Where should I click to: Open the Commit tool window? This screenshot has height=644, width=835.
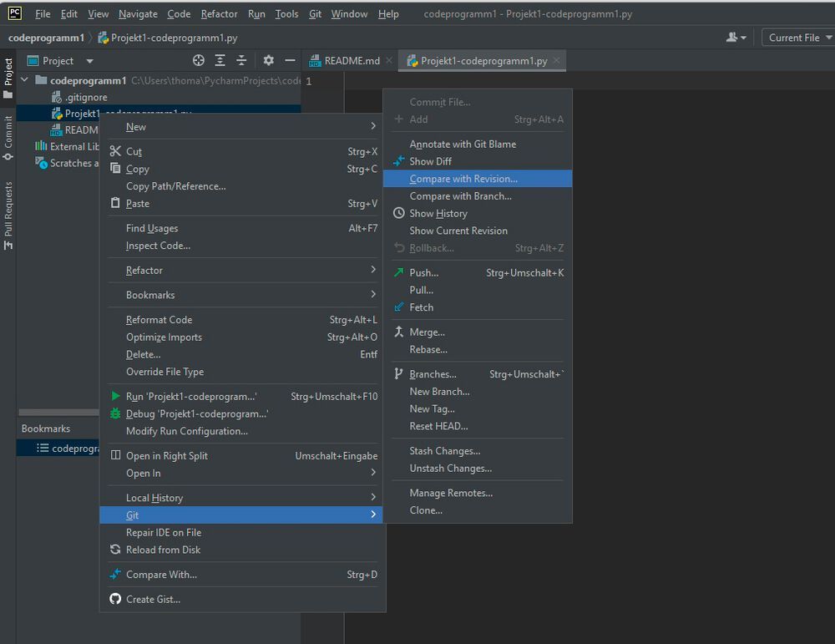click(x=8, y=129)
